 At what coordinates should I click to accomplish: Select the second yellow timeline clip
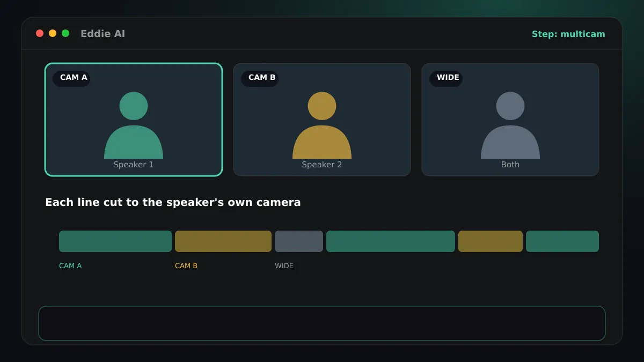pos(491,241)
